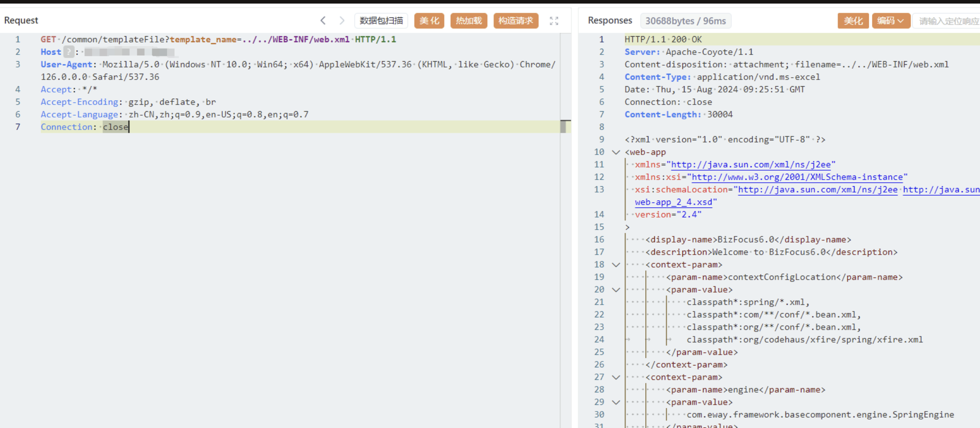Click the SpringEngine class name line
This screenshot has width=980, height=428.
820,415
